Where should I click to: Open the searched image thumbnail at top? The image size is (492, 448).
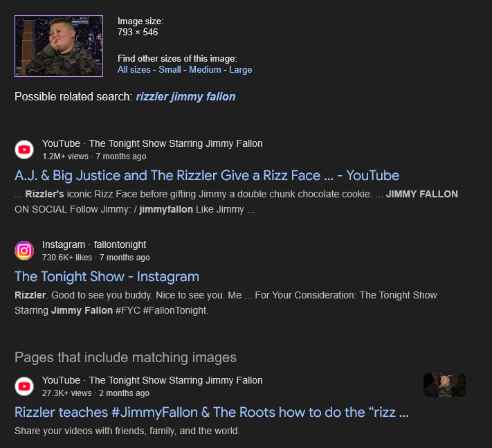[x=59, y=46]
